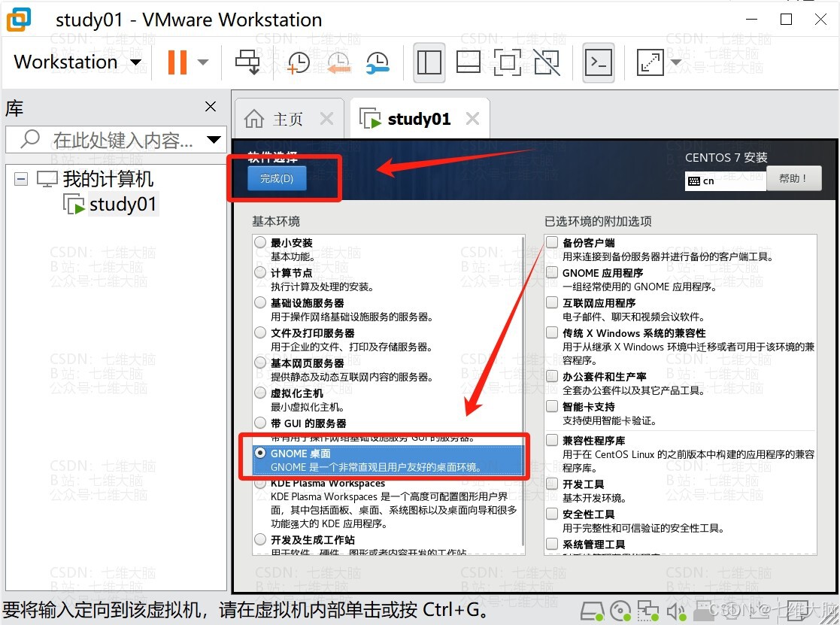Click the stretch guest display icon
Viewport: 840px width, 625px height.
pyautogui.click(x=650, y=62)
